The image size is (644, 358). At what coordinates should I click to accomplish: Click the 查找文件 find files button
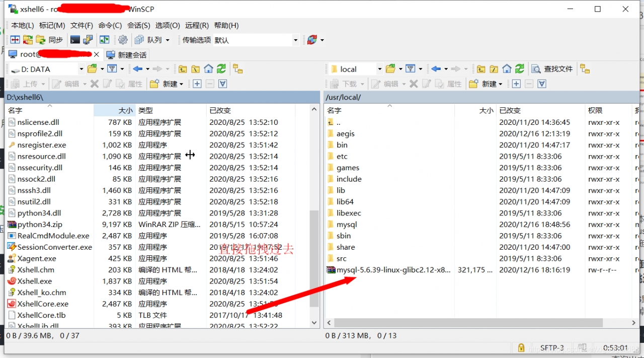[552, 69]
